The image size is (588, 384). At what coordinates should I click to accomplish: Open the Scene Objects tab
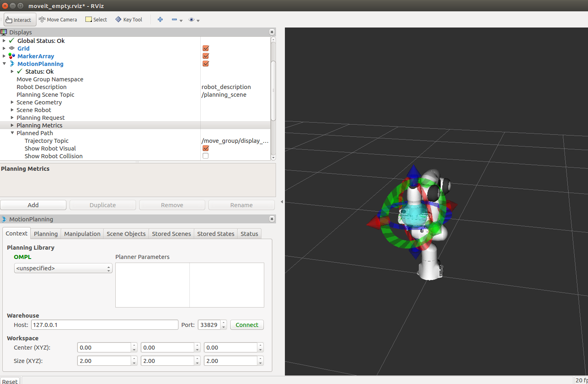click(x=126, y=234)
